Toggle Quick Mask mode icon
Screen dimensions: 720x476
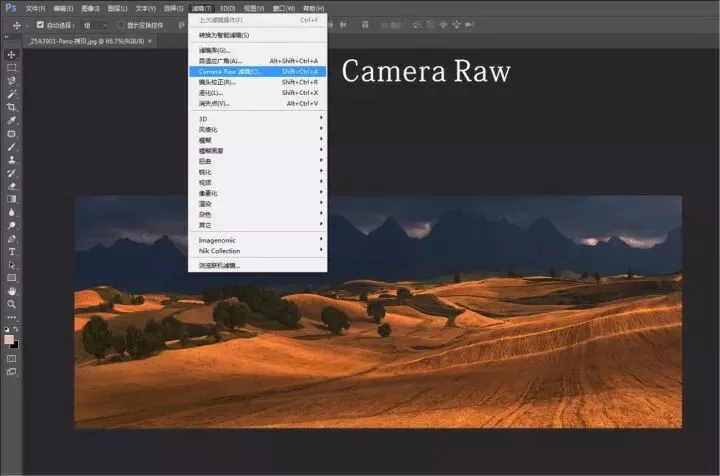(x=11, y=358)
